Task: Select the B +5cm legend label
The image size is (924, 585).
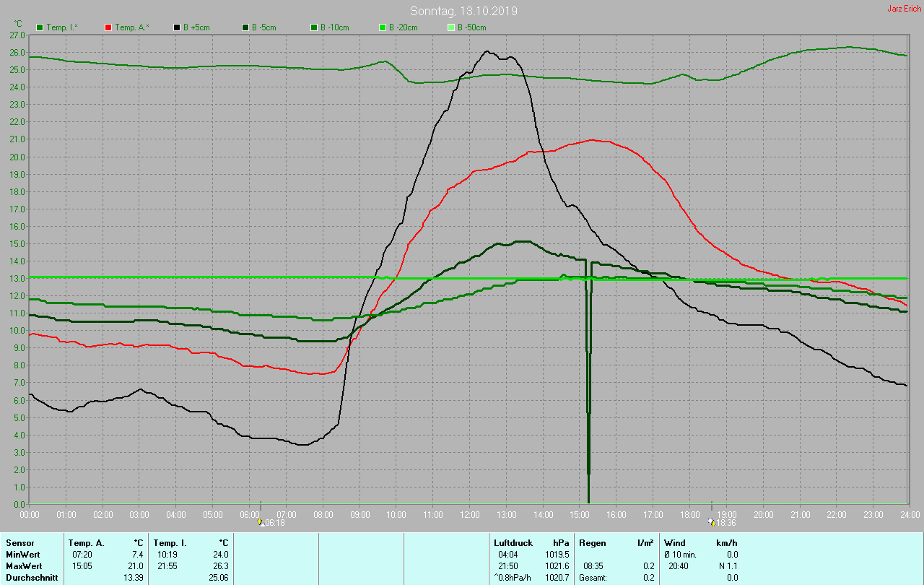Action: [196, 27]
